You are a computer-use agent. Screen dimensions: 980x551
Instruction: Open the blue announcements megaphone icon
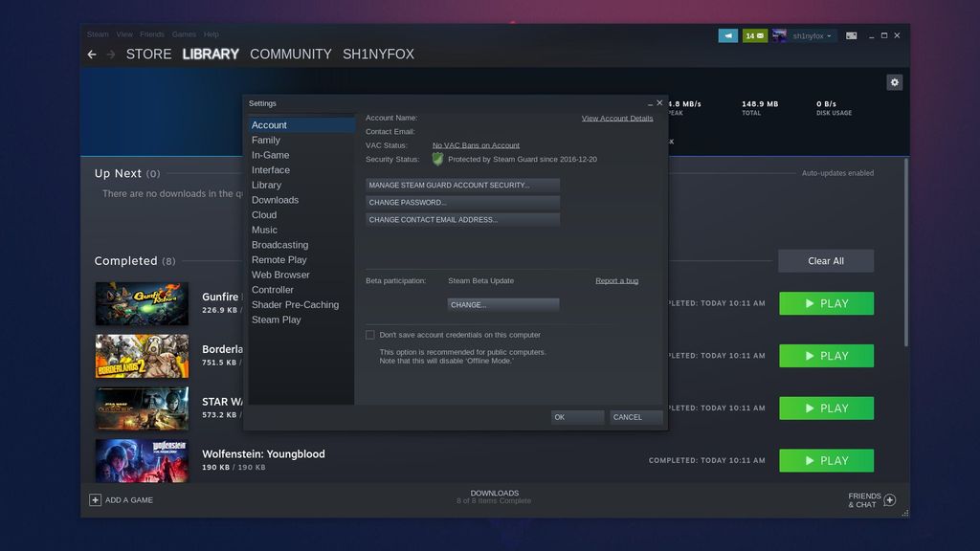pyautogui.click(x=727, y=35)
